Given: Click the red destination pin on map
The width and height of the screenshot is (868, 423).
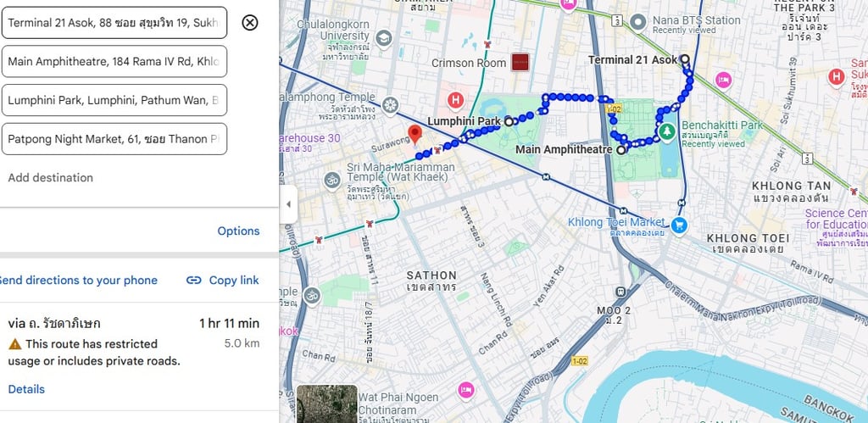Looking at the screenshot, I should pos(415,135).
